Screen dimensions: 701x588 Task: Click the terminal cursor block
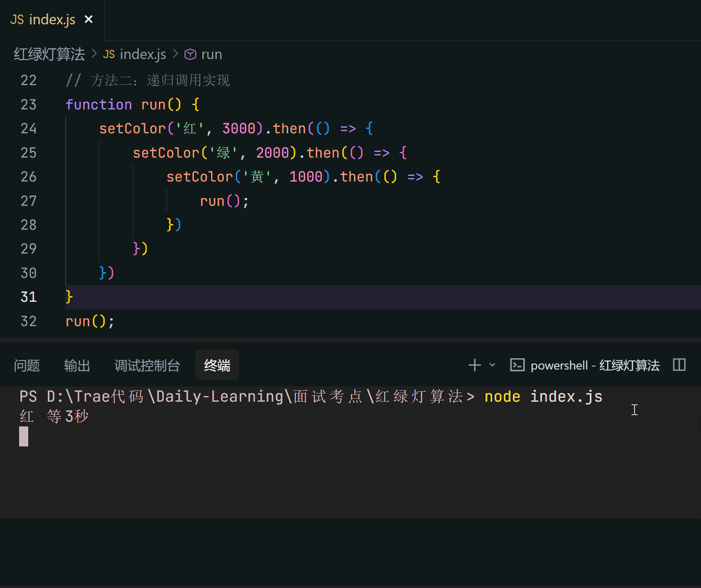[24, 436]
